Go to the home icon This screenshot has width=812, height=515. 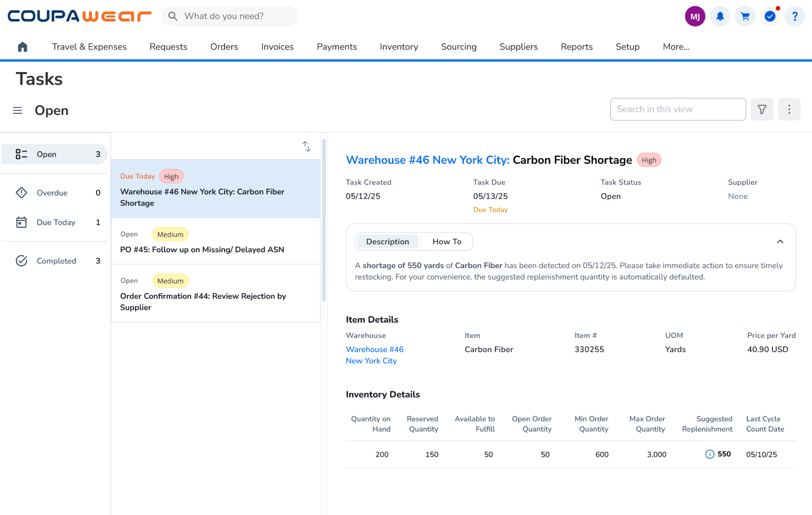[22, 47]
